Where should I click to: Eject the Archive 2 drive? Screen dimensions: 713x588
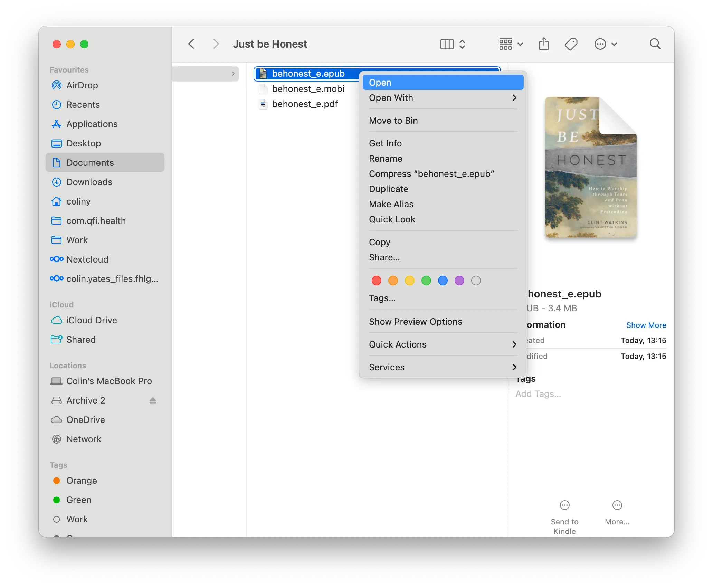(153, 400)
